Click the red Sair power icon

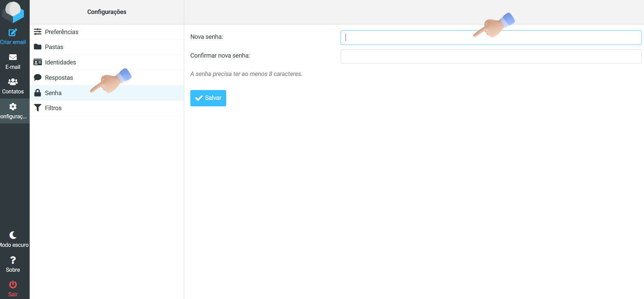13,285
